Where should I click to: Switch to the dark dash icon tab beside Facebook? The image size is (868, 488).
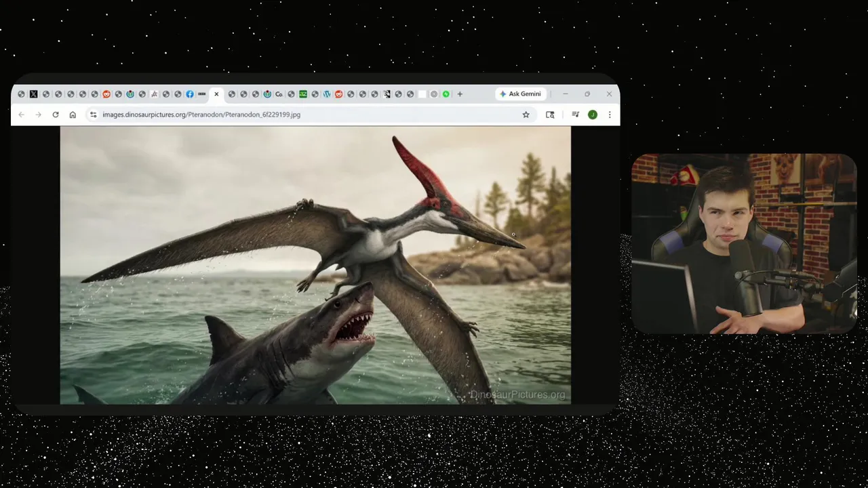point(201,94)
